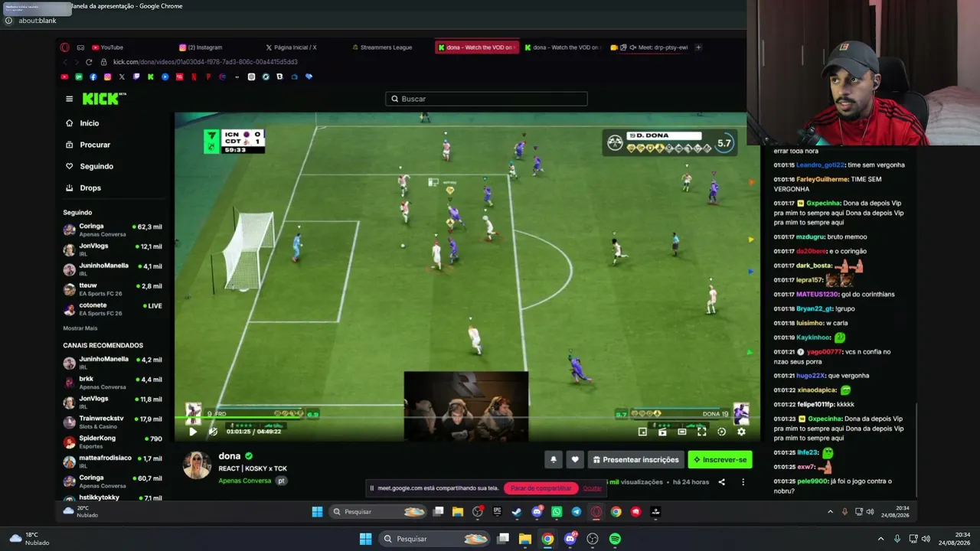Screen dimensions: 980x551
Task: Open brkk recommended channel
Action: point(113,383)
